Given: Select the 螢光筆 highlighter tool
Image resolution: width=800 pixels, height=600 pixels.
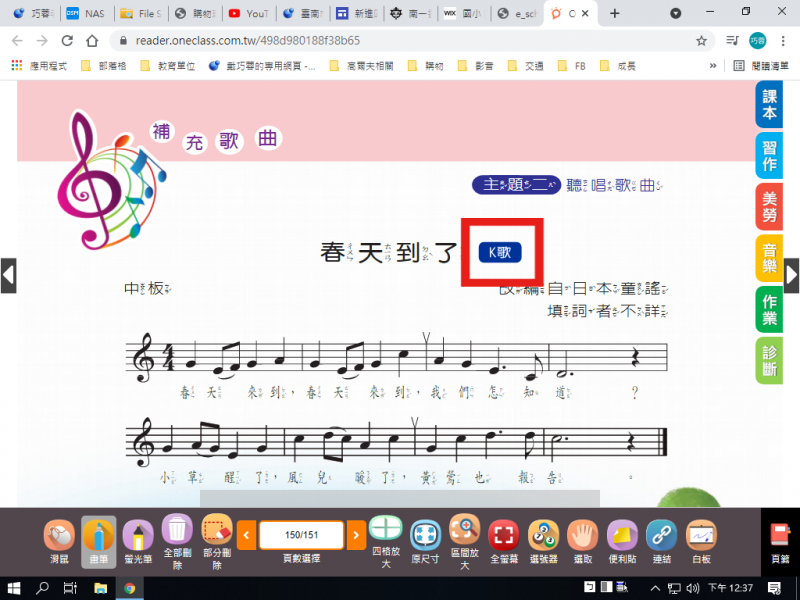Looking at the screenshot, I should [139, 538].
